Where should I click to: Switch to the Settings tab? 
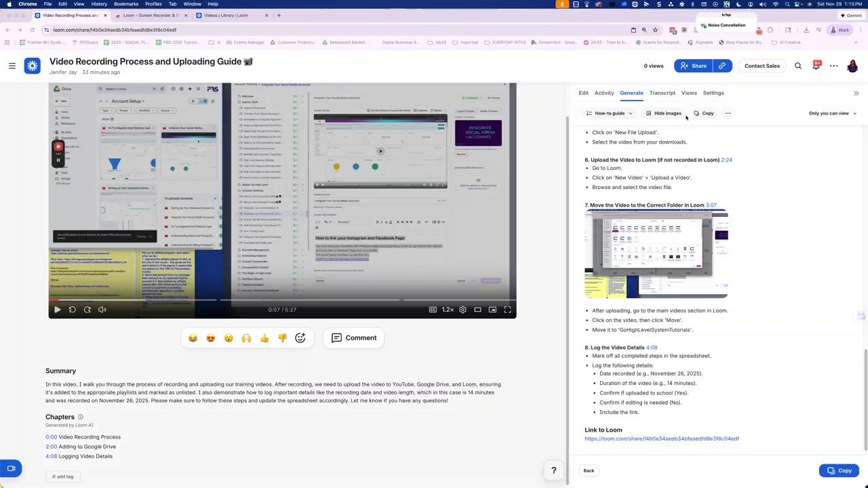[x=713, y=93]
